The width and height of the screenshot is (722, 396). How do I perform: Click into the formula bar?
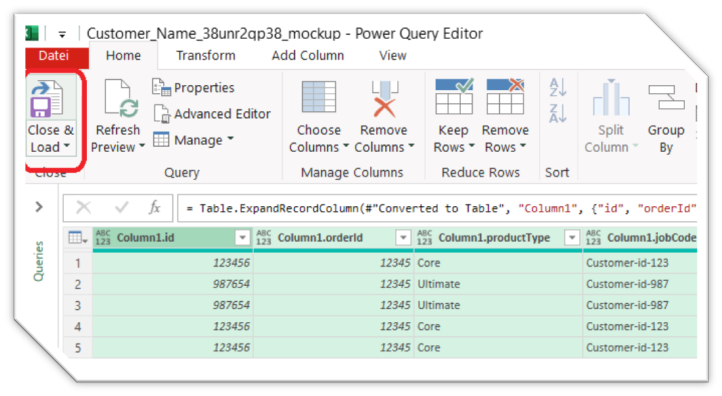tap(437, 208)
